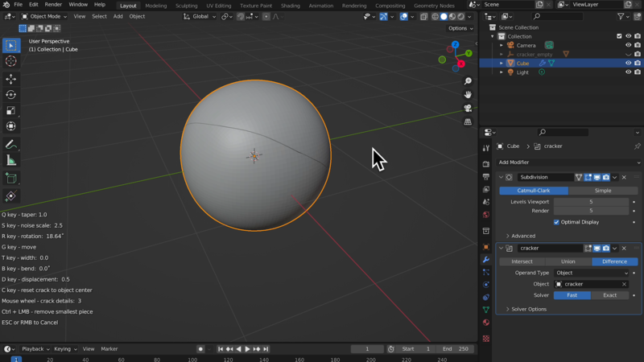This screenshot has width=644, height=362.
Task: Select the Rotate tool in the toolbar
Action: [11, 95]
